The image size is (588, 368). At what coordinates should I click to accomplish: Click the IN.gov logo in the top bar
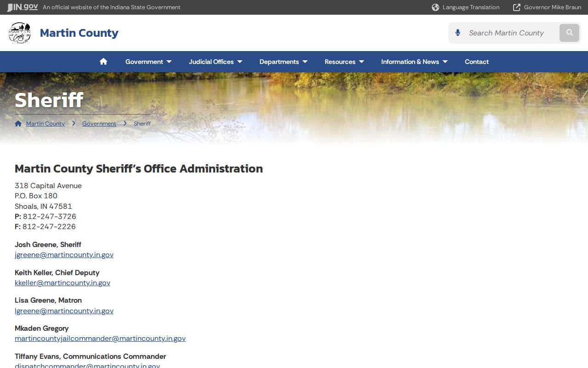[23, 7]
